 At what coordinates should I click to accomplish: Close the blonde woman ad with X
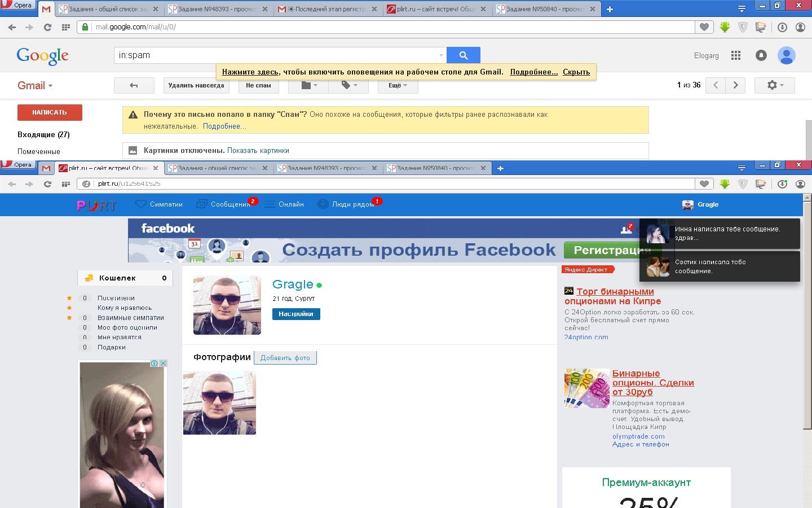[x=164, y=364]
